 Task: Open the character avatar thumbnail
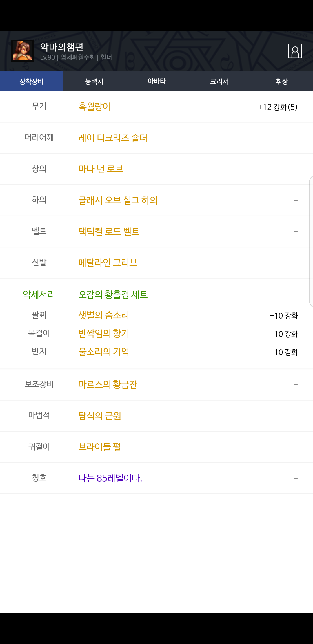[22, 51]
